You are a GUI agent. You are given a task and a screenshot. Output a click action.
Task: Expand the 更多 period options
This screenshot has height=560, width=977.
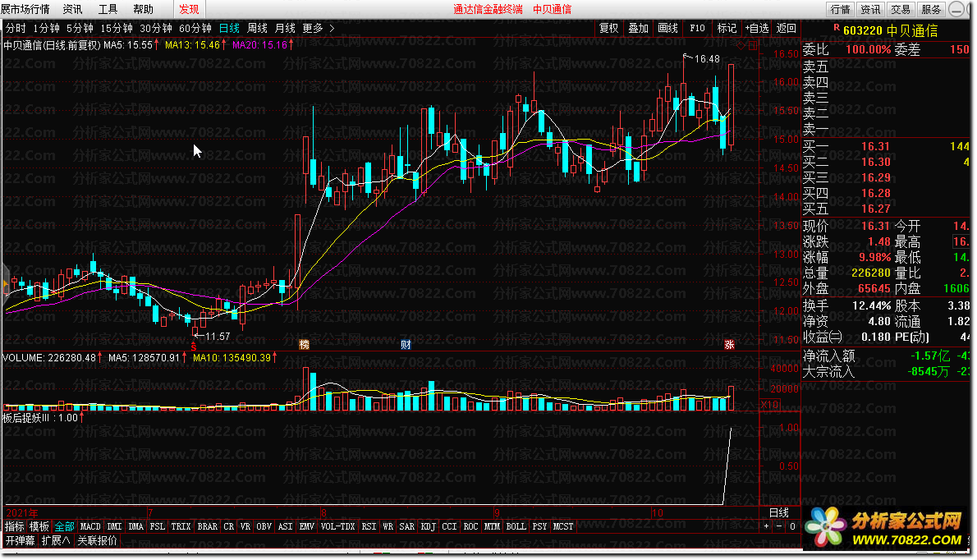tap(319, 28)
